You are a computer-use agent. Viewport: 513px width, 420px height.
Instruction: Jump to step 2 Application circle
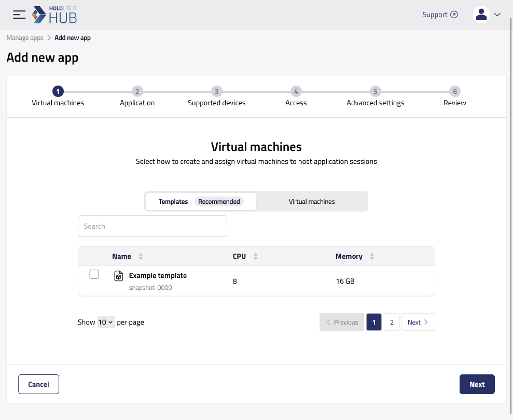[x=137, y=91]
